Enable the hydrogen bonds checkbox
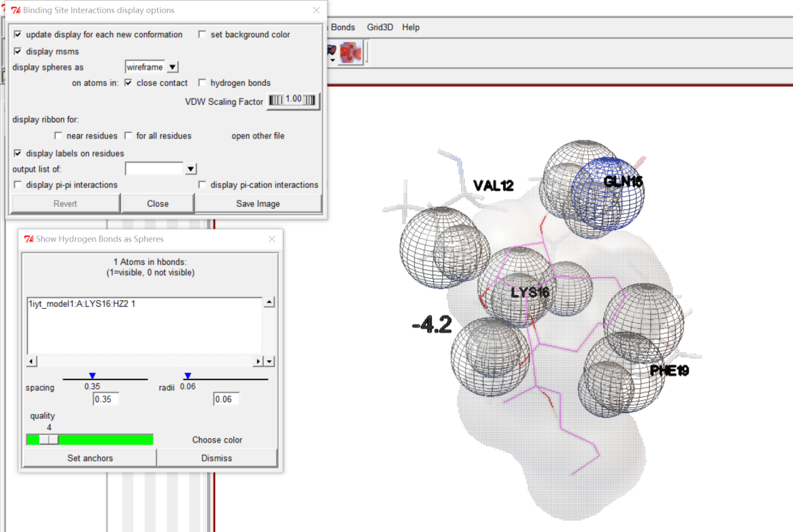 [x=203, y=83]
